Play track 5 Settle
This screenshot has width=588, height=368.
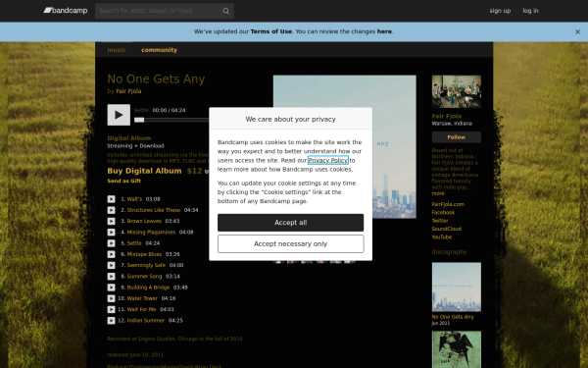click(x=111, y=243)
